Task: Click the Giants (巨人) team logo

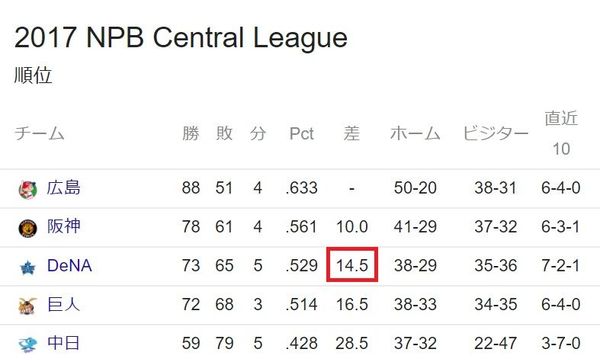Action: pos(28,306)
